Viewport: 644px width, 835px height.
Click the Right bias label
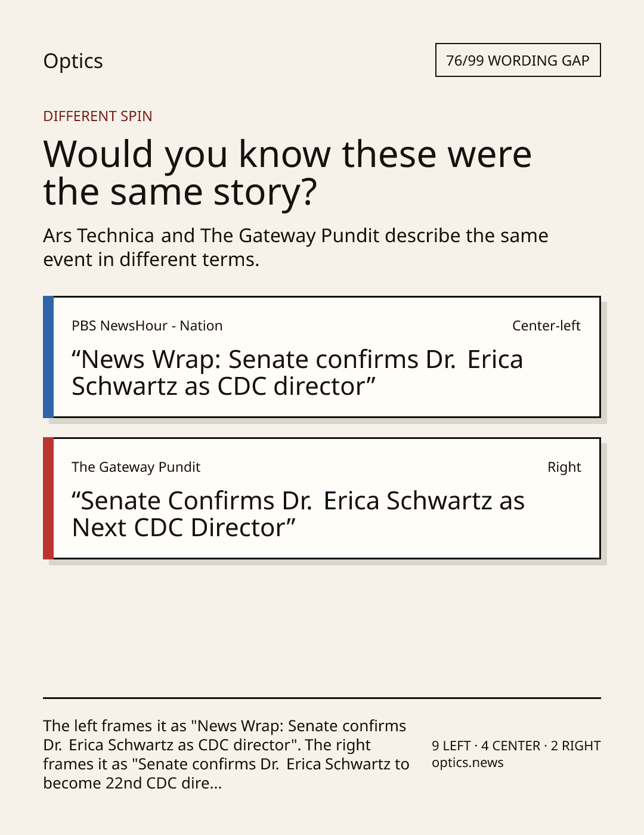tap(564, 467)
